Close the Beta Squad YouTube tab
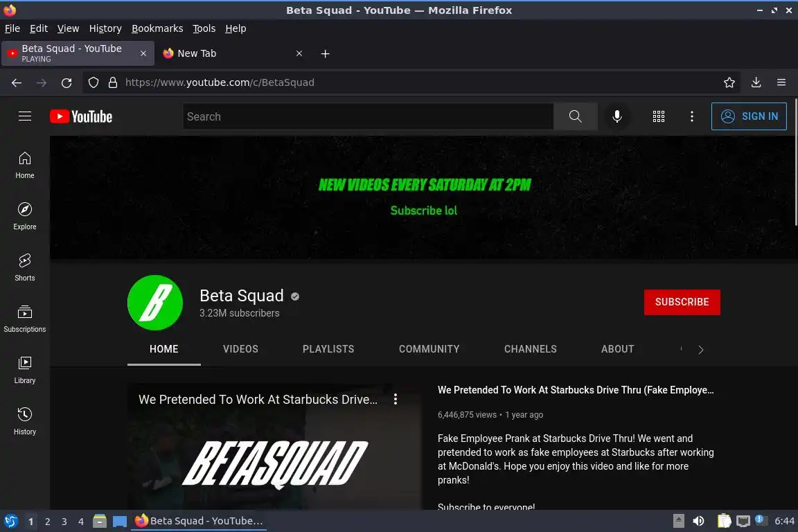 143,53
